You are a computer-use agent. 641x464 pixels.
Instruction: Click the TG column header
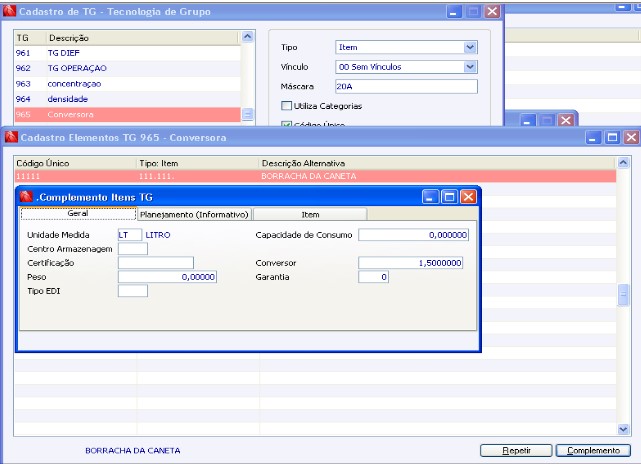pos(30,38)
